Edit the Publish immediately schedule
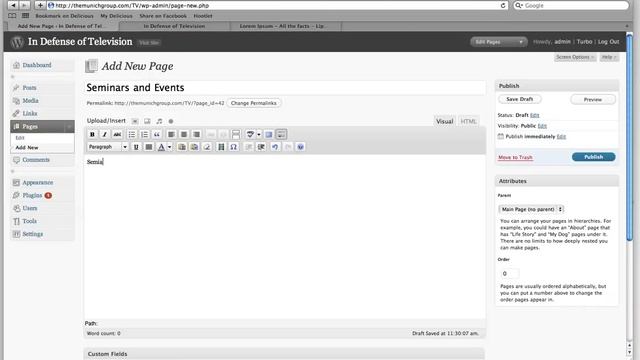The width and height of the screenshot is (640, 360). (561, 137)
